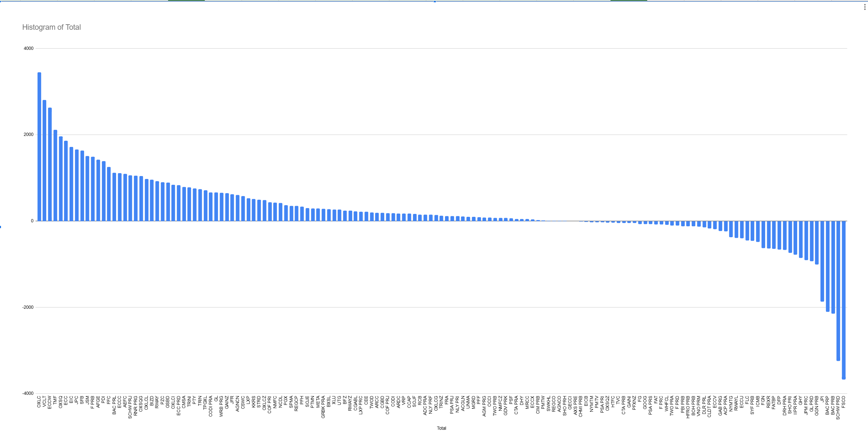
Task: Click the TMF bar
Action: coord(55,175)
